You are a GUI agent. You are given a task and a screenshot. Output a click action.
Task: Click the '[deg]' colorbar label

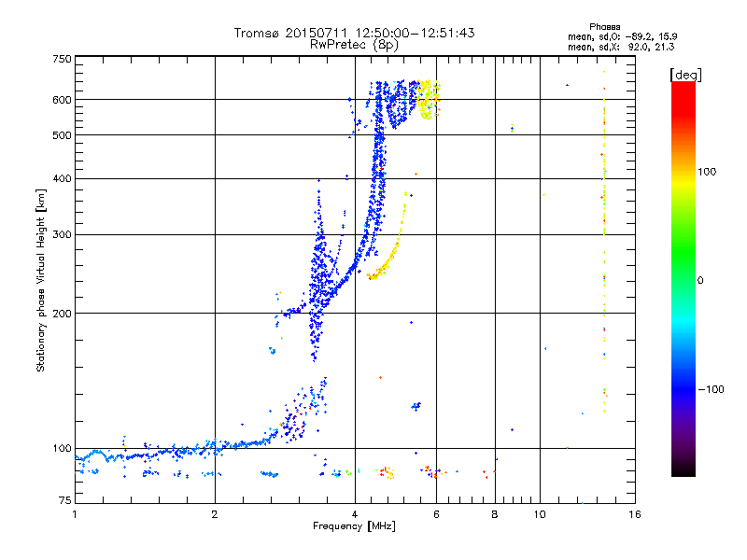pyautogui.click(x=685, y=75)
